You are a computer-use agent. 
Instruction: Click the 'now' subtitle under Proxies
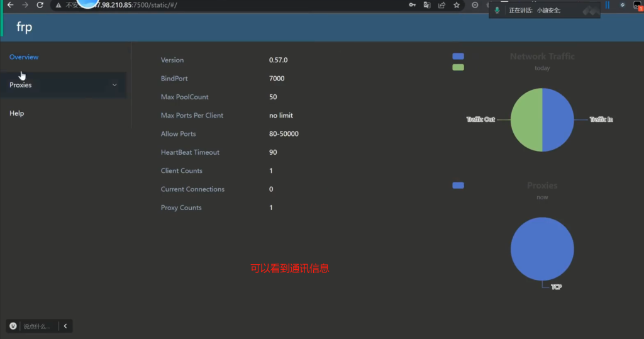(542, 197)
